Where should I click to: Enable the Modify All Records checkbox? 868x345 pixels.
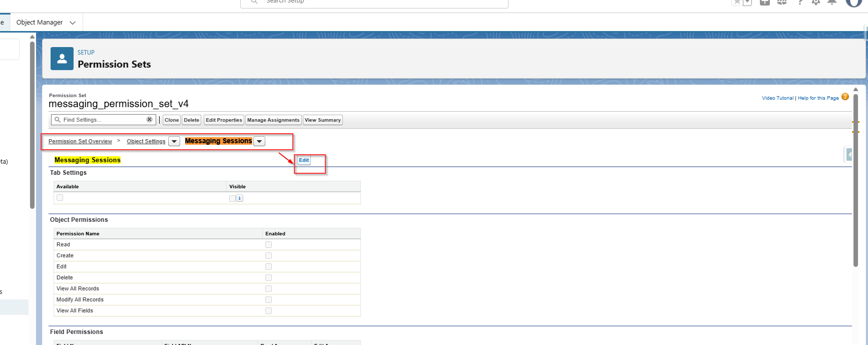tap(268, 300)
